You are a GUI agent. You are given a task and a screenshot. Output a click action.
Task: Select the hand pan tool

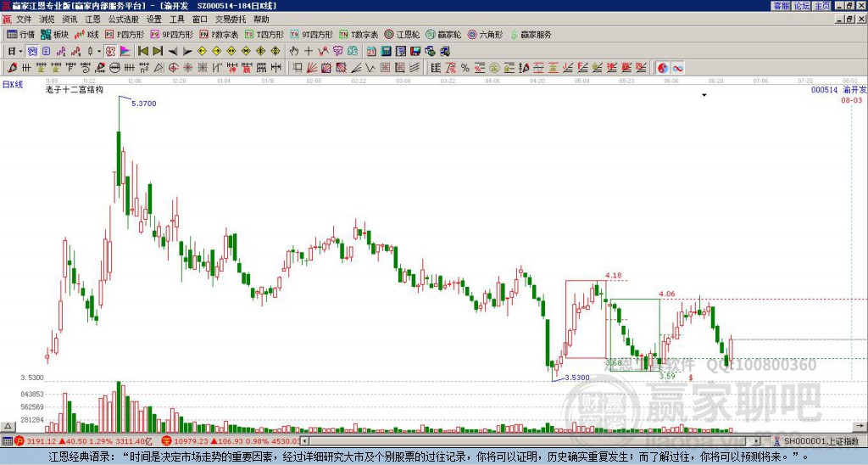pos(294,51)
